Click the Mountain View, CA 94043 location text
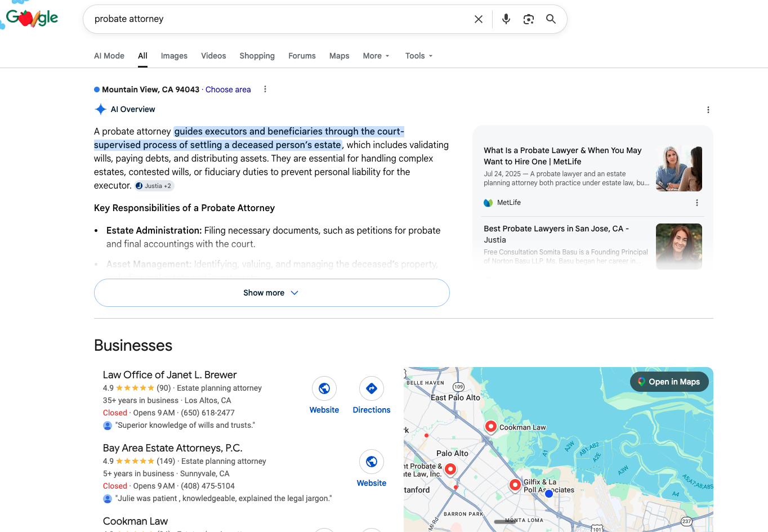768x532 pixels. coord(150,90)
